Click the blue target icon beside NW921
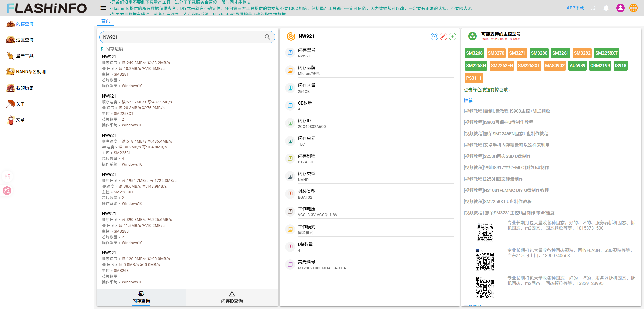The height and width of the screenshot is (309, 644). 434,36
